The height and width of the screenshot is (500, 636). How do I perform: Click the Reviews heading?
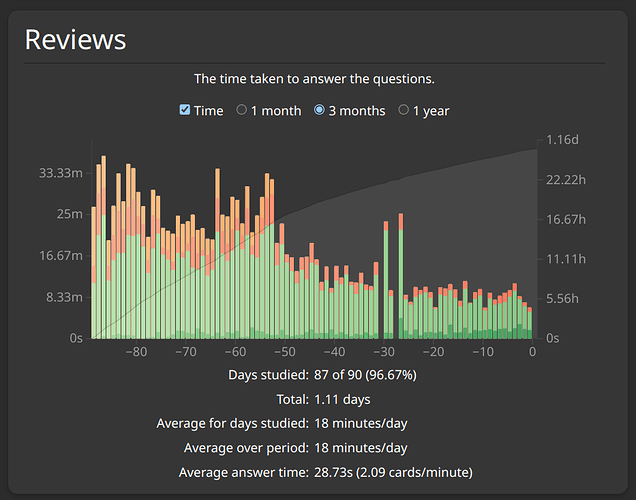(75, 40)
